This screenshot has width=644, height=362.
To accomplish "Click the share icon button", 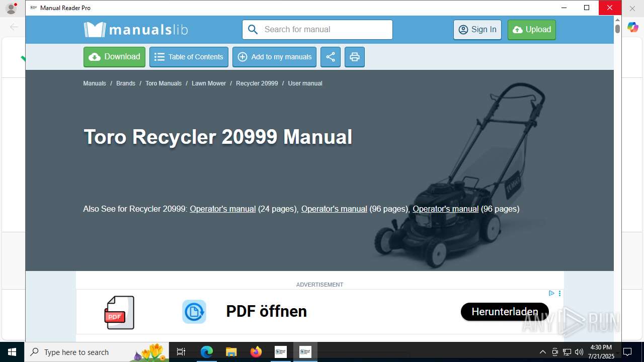I will pos(331,57).
